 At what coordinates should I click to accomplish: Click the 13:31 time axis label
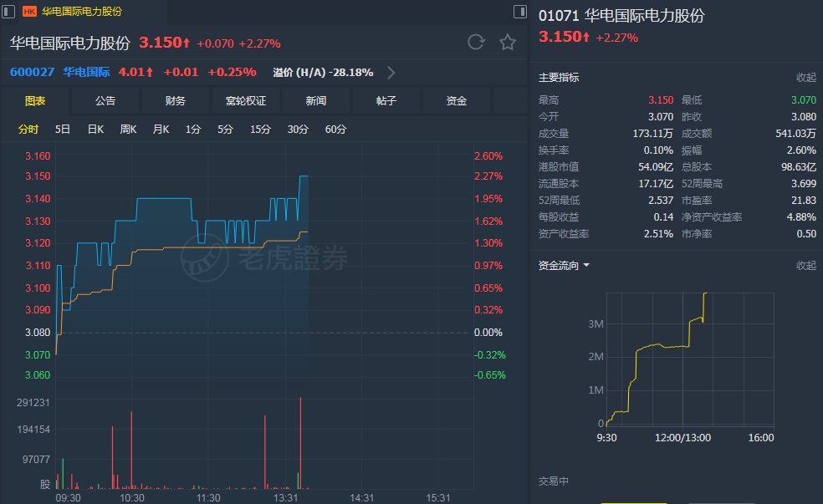[285, 497]
